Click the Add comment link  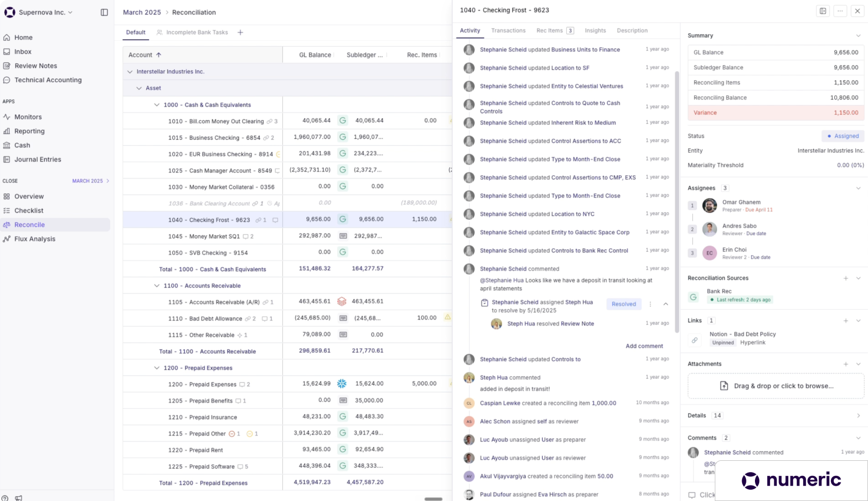click(x=644, y=346)
